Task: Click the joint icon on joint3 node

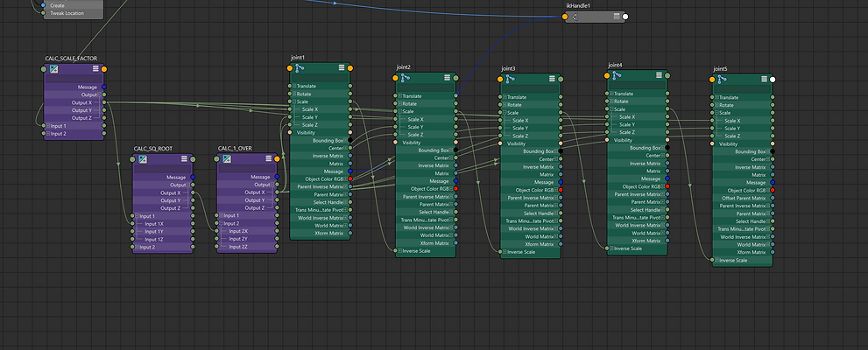Action: pyautogui.click(x=511, y=79)
